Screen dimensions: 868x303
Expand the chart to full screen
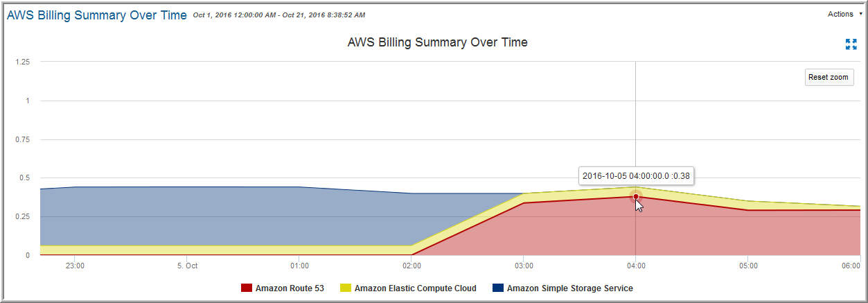[851, 44]
